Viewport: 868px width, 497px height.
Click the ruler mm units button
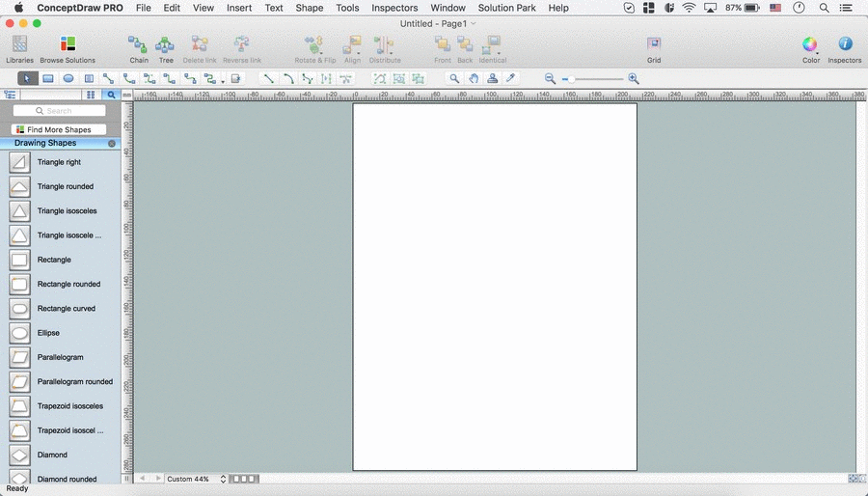127,96
